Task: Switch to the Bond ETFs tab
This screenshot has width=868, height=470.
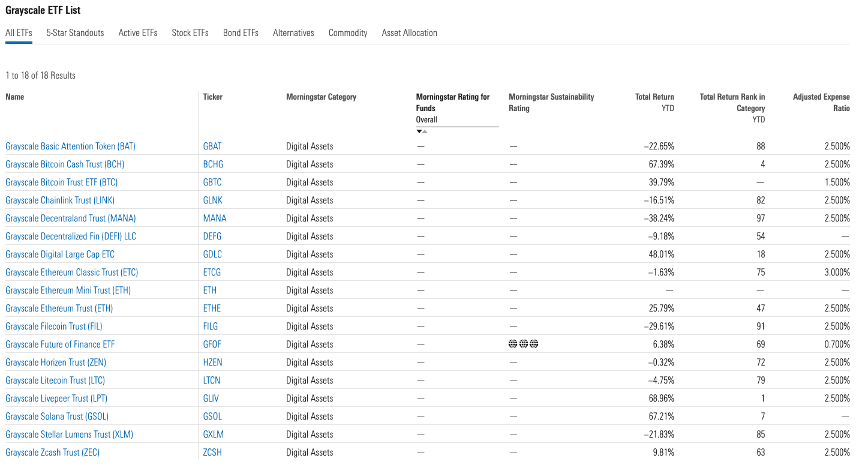Action: [241, 33]
